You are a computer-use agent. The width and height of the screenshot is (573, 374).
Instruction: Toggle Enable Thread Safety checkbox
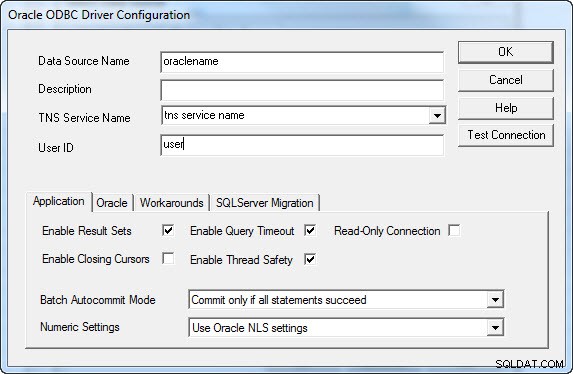[x=310, y=259]
